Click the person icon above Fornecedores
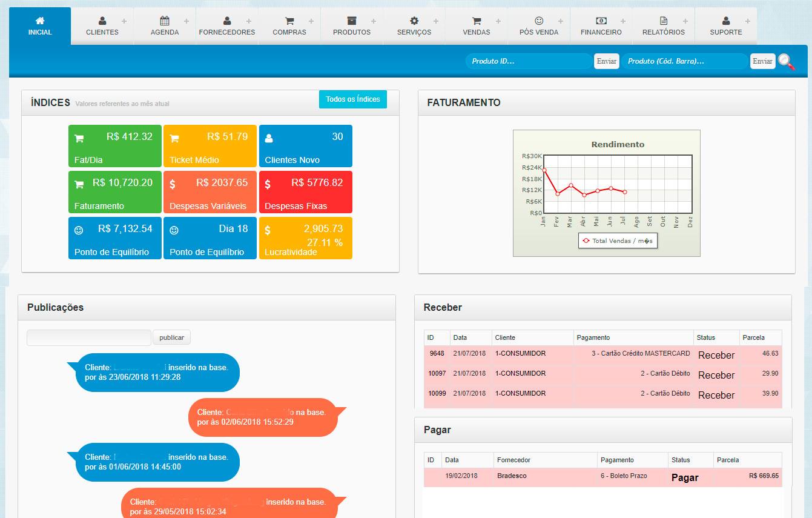812x518 pixels. click(227, 21)
